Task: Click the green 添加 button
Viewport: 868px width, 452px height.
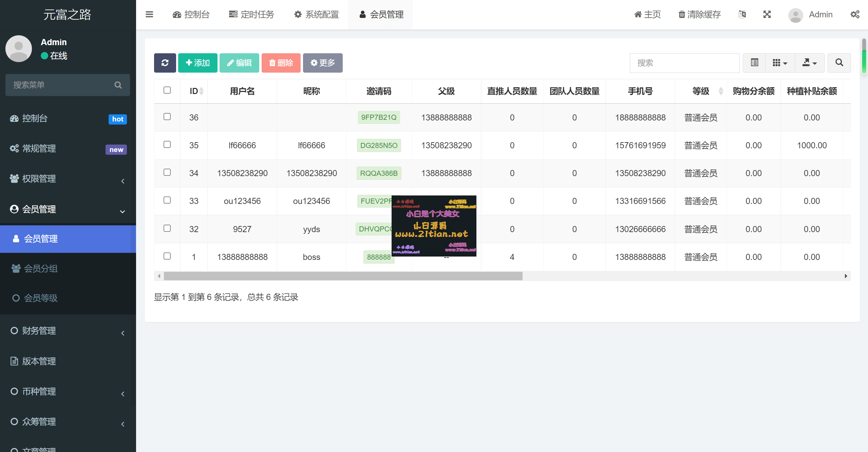Action: [197, 63]
